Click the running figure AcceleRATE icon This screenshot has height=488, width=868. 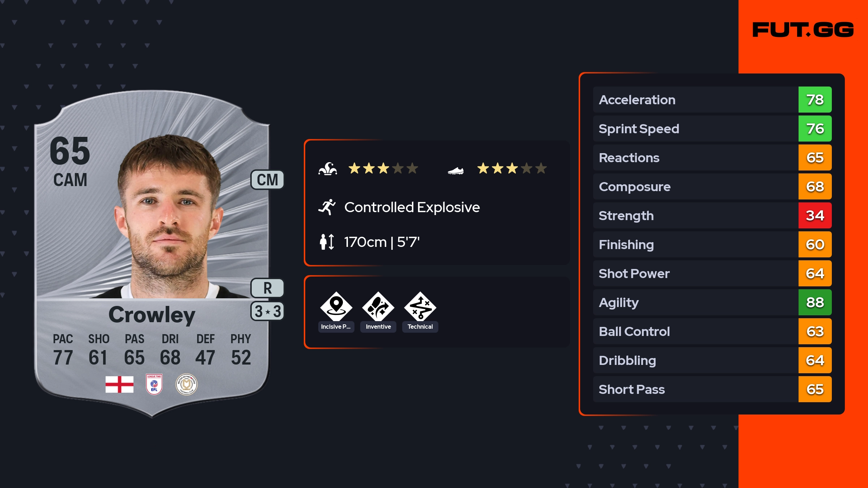(x=327, y=207)
